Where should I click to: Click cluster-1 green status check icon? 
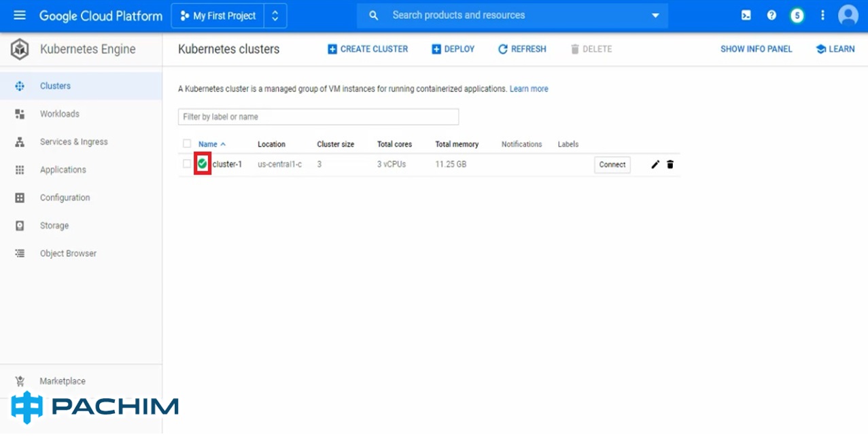tap(203, 164)
